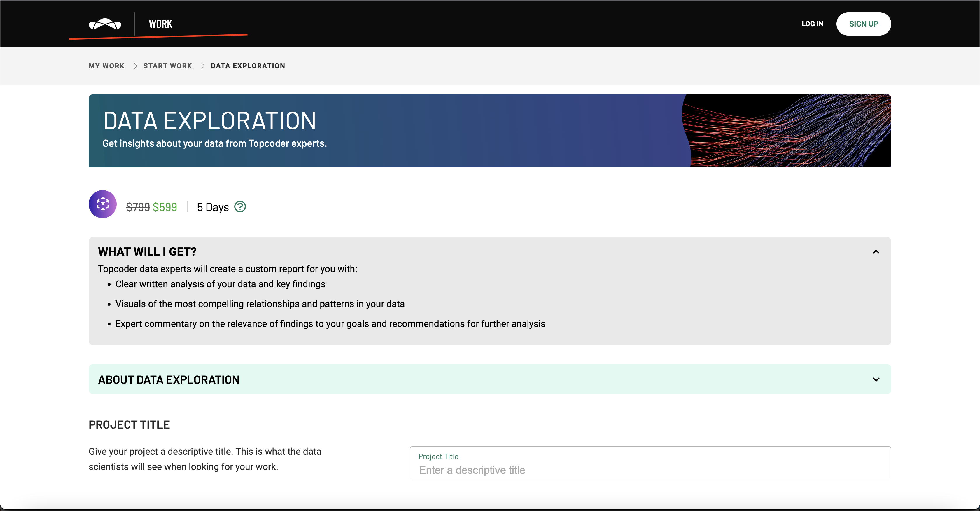Click the About Data Exploration header bar

click(456, 379)
